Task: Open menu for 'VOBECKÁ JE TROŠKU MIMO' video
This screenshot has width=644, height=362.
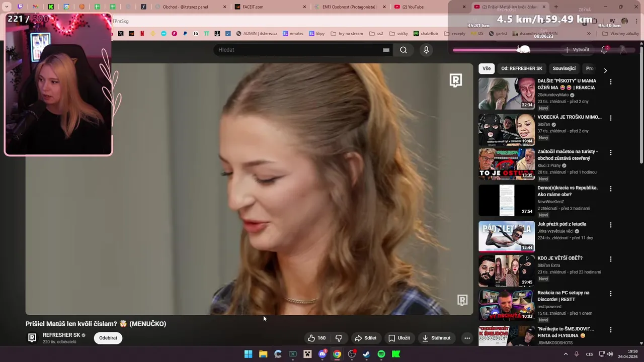Action: (611, 118)
